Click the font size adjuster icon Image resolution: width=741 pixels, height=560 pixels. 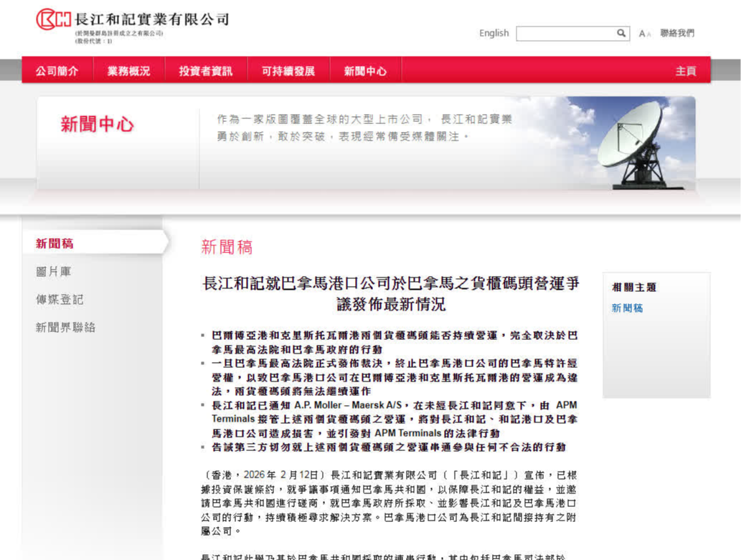click(x=644, y=34)
